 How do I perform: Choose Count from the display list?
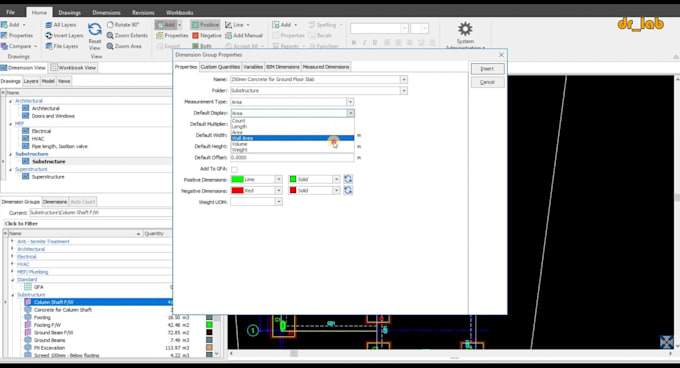click(292, 121)
